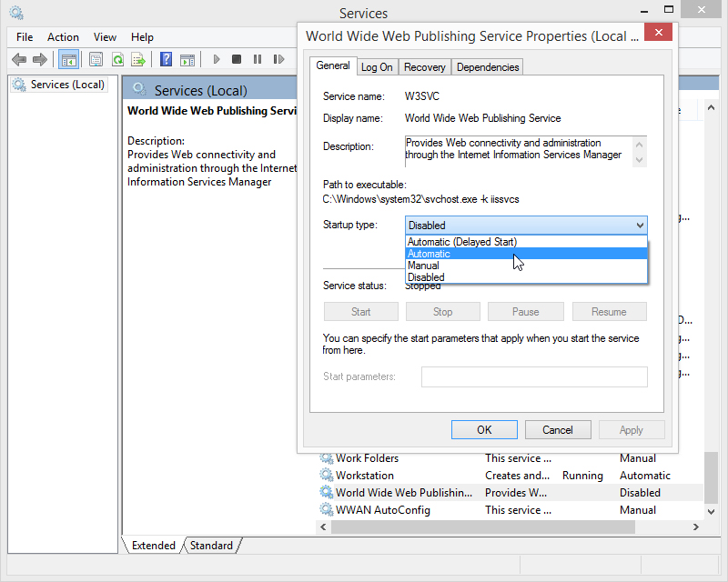
Task: Click description box scroll down arrow
Action: (640, 160)
